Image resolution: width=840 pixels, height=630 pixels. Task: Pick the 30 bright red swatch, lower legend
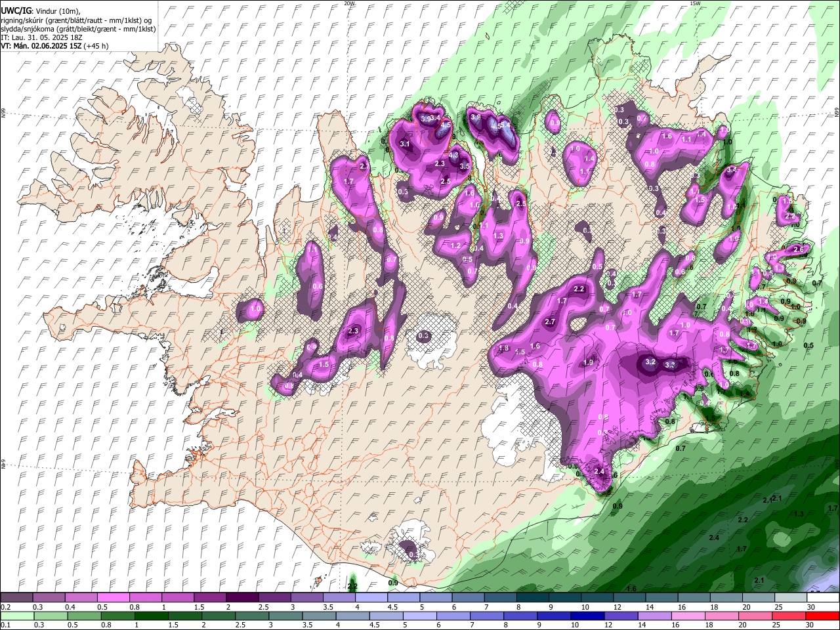[x=823, y=616]
